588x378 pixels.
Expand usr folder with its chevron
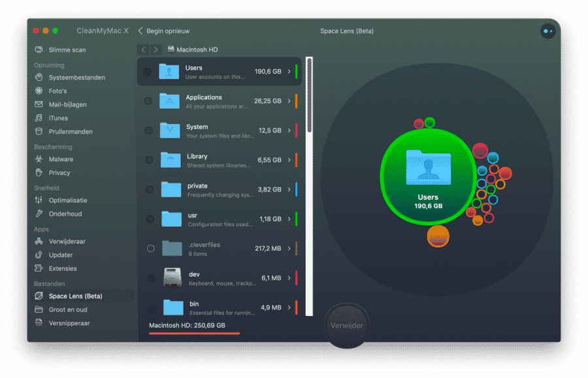pyautogui.click(x=289, y=219)
